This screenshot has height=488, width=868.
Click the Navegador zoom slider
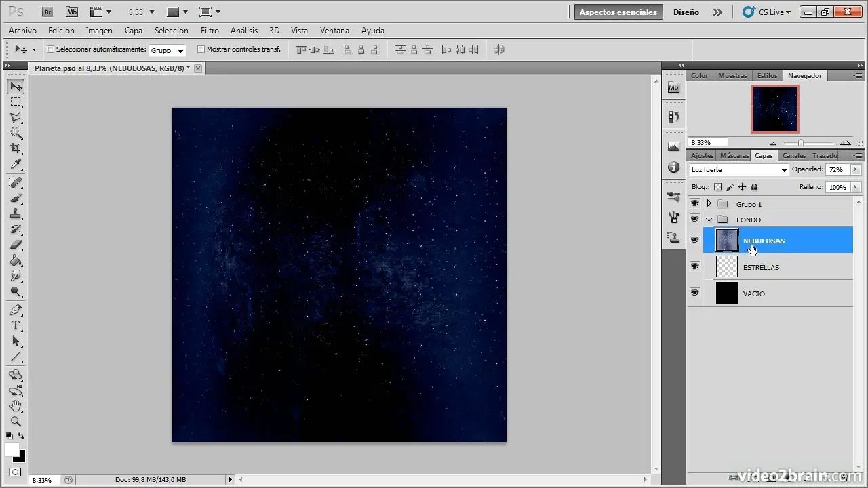pyautogui.click(x=801, y=143)
